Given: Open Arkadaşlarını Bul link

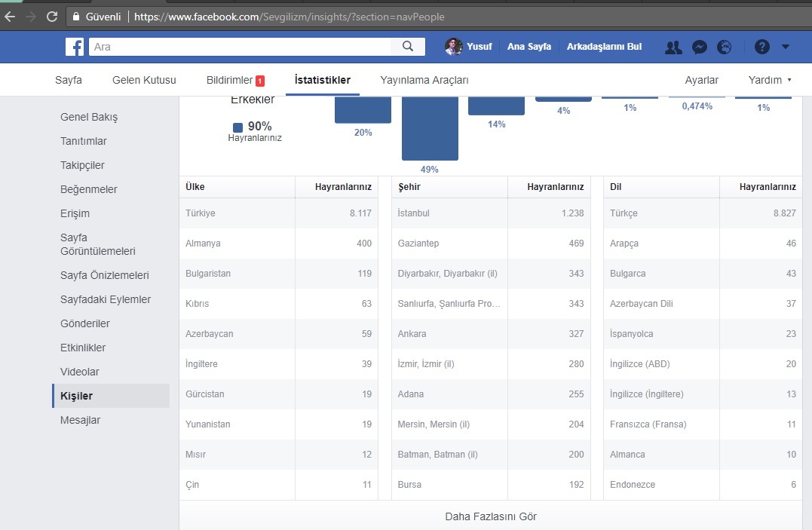Looking at the screenshot, I should pyautogui.click(x=604, y=47).
